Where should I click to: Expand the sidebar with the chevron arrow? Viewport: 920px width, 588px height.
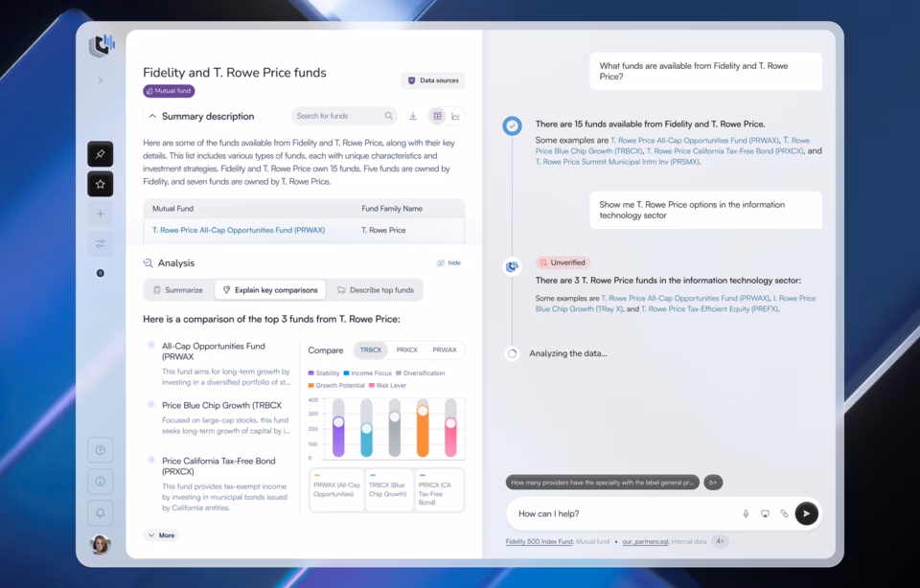(x=101, y=80)
